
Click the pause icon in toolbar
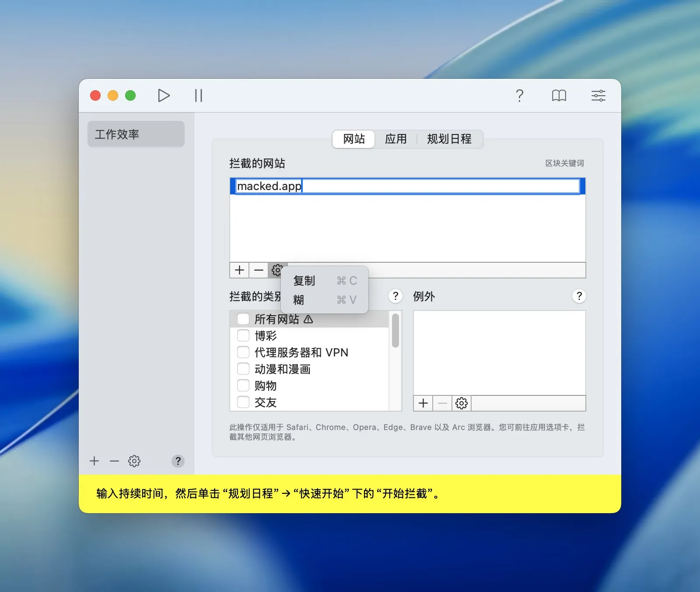199,95
